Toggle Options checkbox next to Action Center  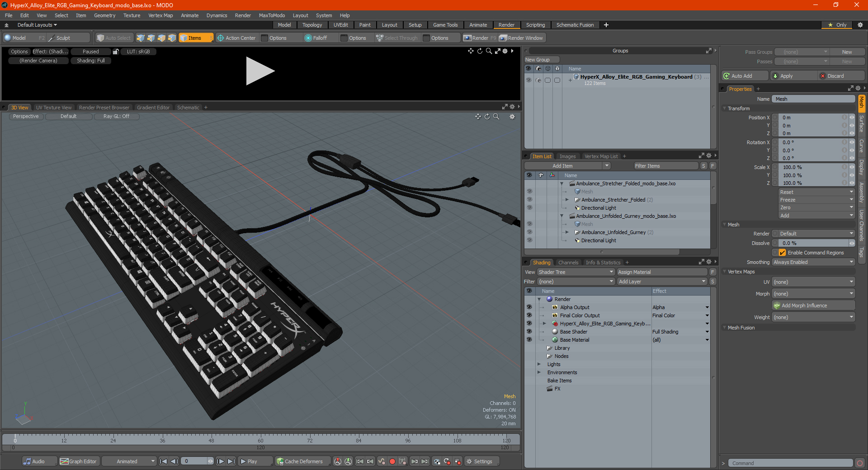point(265,38)
